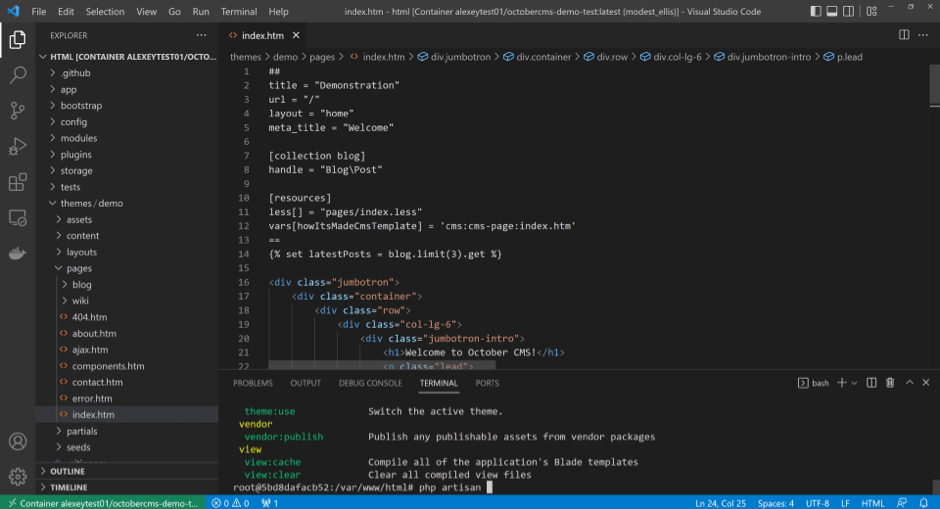This screenshot has width=940, height=509.
Task: Open the Accounts menu icon
Action: [x=17, y=442]
